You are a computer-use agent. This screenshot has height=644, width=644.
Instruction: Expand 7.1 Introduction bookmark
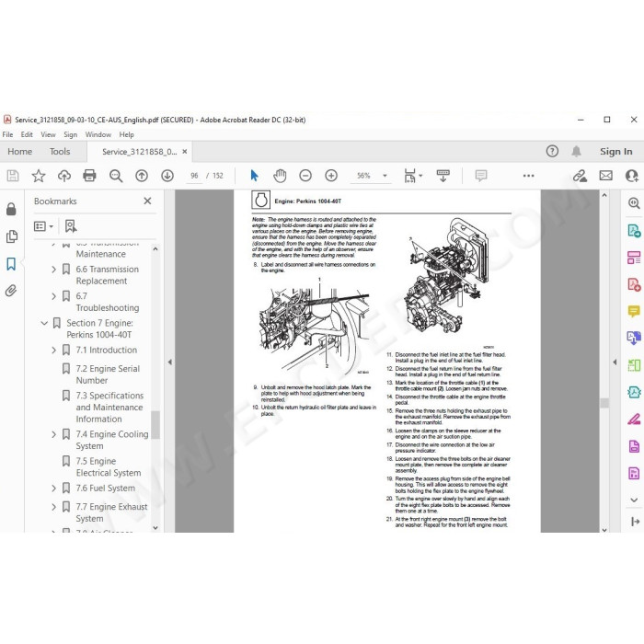point(53,350)
